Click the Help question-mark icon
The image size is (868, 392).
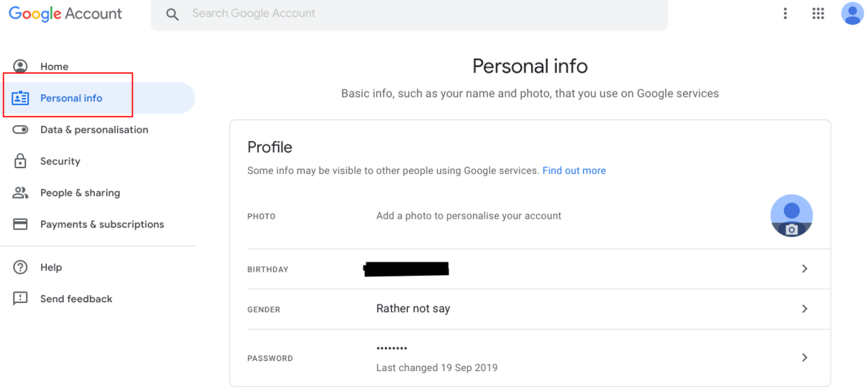pos(21,267)
